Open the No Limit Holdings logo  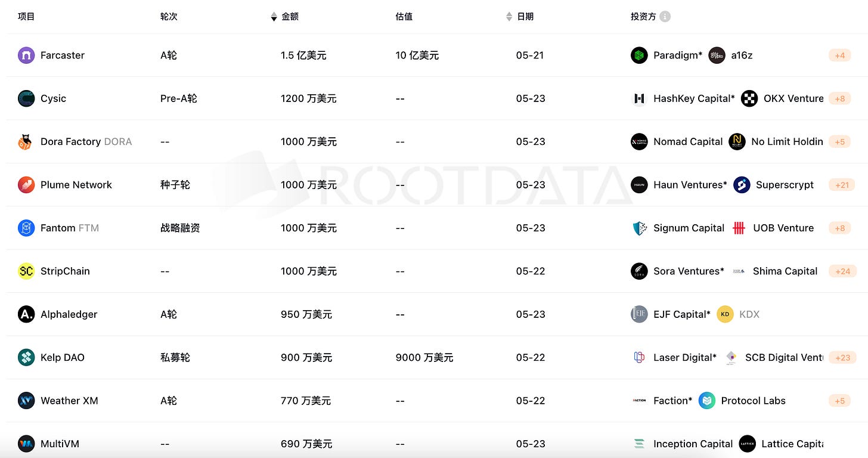pyautogui.click(x=737, y=142)
